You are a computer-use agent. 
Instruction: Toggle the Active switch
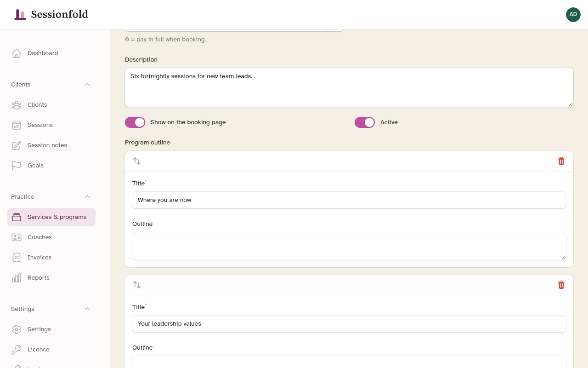point(365,122)
